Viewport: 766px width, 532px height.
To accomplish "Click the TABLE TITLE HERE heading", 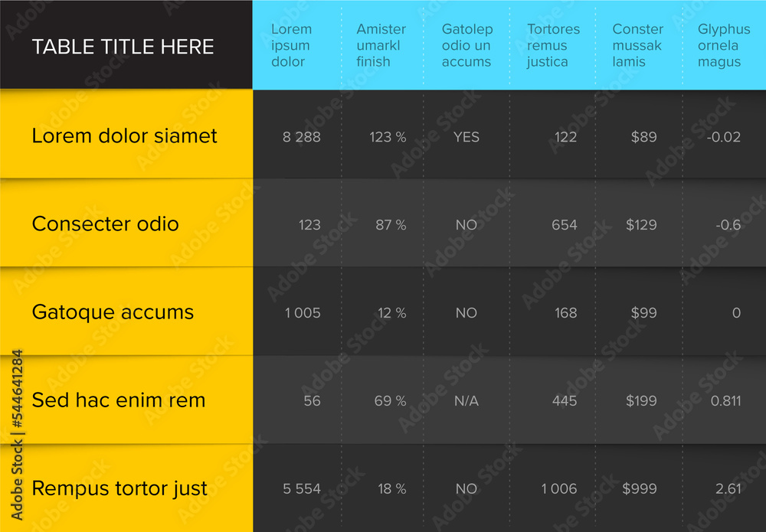I will [x=123, y=47].
